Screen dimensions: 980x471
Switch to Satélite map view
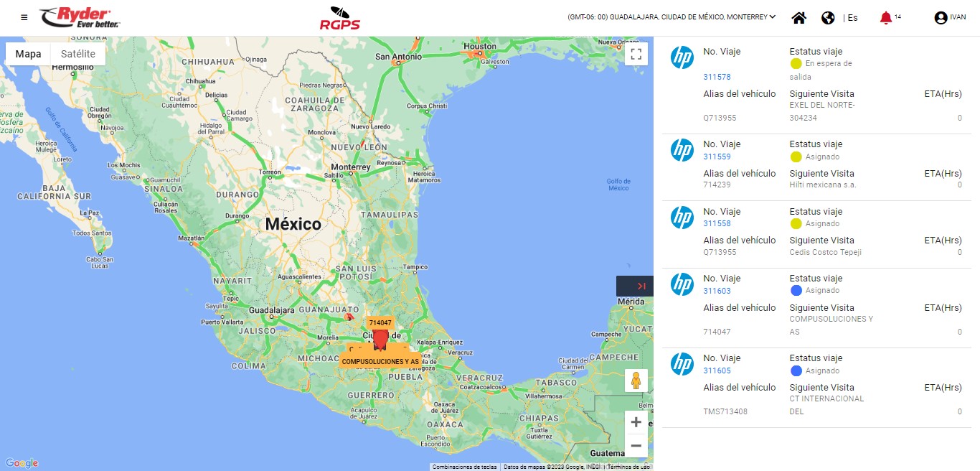click(78, 54)
